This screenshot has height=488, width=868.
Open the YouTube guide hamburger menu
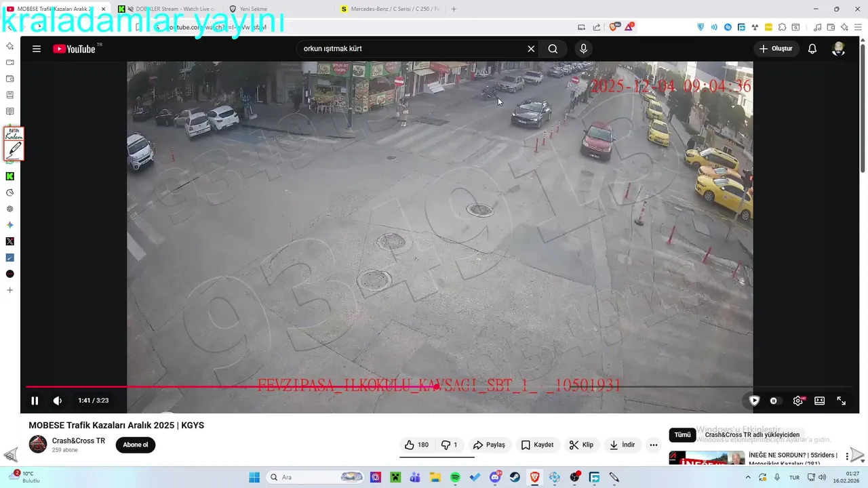[37, 49]
